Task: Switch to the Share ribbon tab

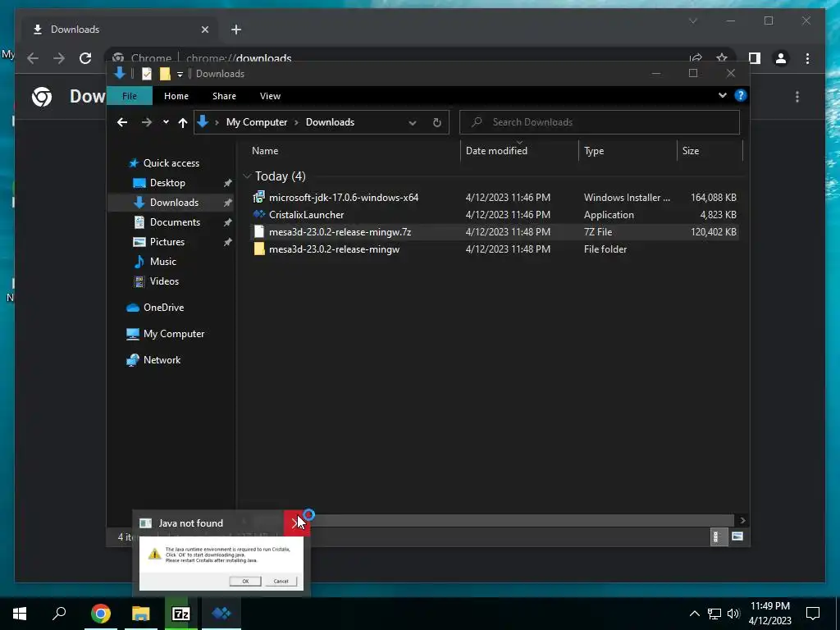Action: click(x=224, y=96)
